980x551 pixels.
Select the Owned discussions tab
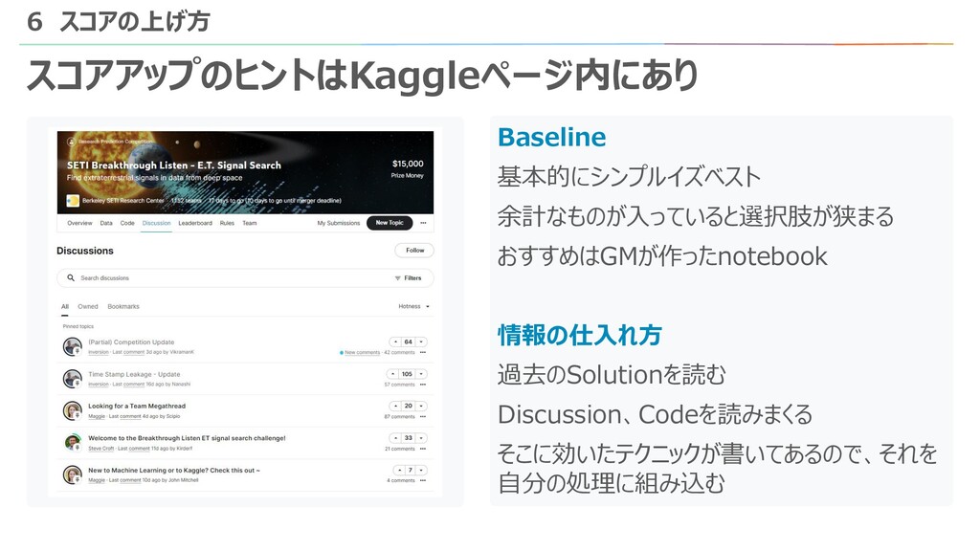88,307
